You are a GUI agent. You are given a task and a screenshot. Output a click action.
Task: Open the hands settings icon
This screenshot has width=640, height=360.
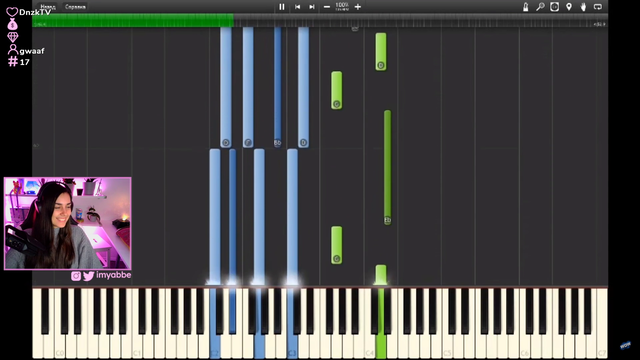coord(583,7)
